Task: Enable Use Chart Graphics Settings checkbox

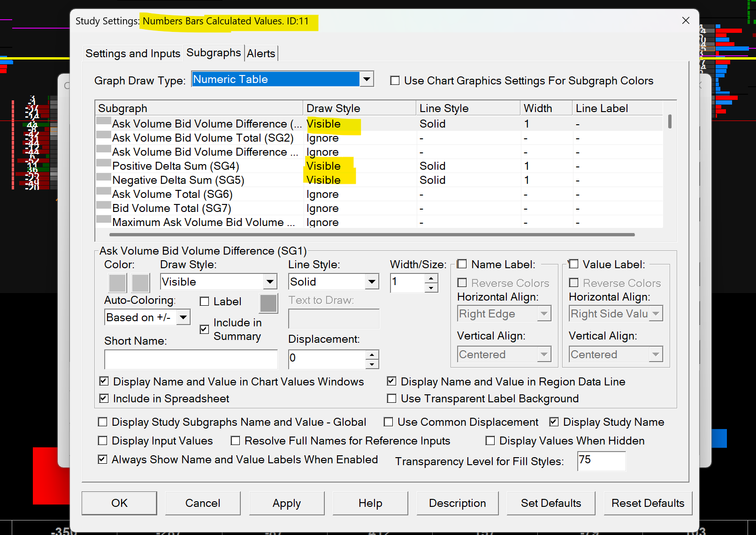Action: pyautogui.click(x=395, y=81)
